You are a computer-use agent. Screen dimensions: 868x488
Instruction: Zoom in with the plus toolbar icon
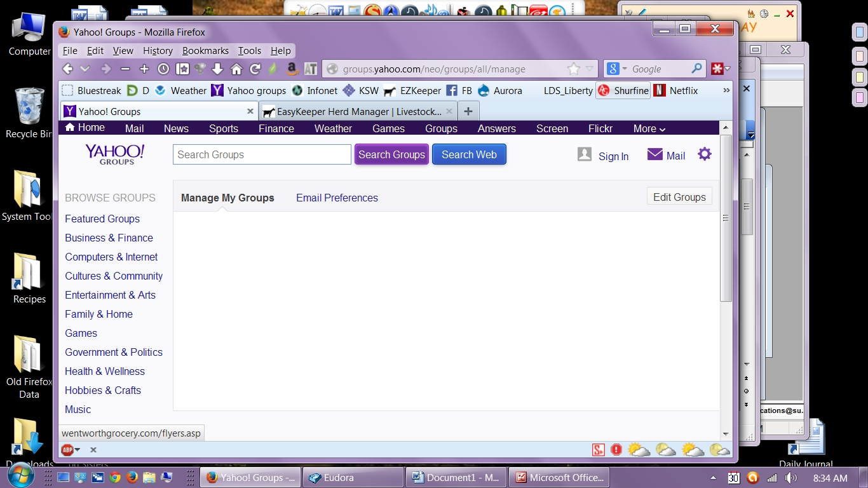pos(144,69)
